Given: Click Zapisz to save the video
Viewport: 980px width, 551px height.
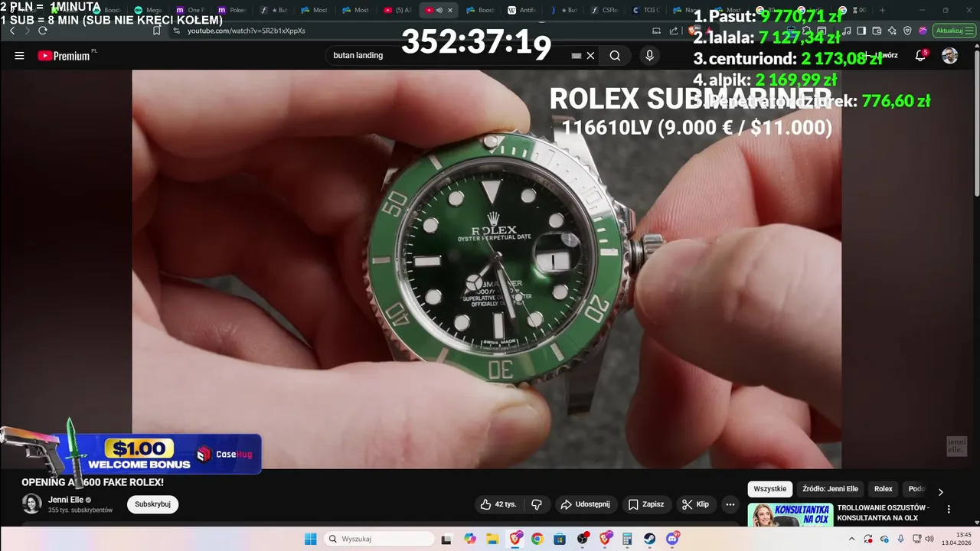Looking at the screenshot, I should tap(645, 504).
